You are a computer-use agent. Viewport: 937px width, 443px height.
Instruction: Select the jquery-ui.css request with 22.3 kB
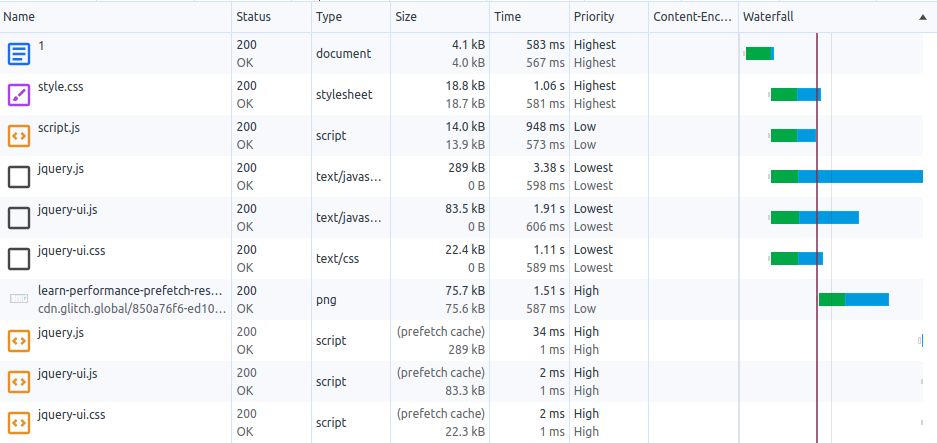pyautogui.click(x=71, y=414)
